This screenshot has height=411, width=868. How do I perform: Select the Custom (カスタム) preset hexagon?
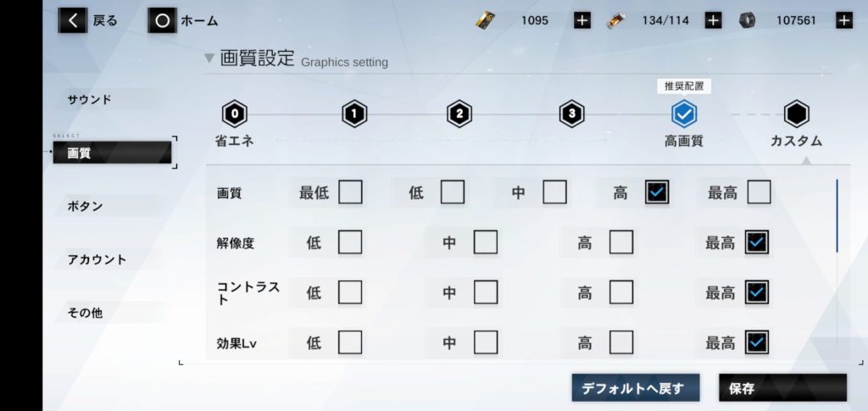796,113
